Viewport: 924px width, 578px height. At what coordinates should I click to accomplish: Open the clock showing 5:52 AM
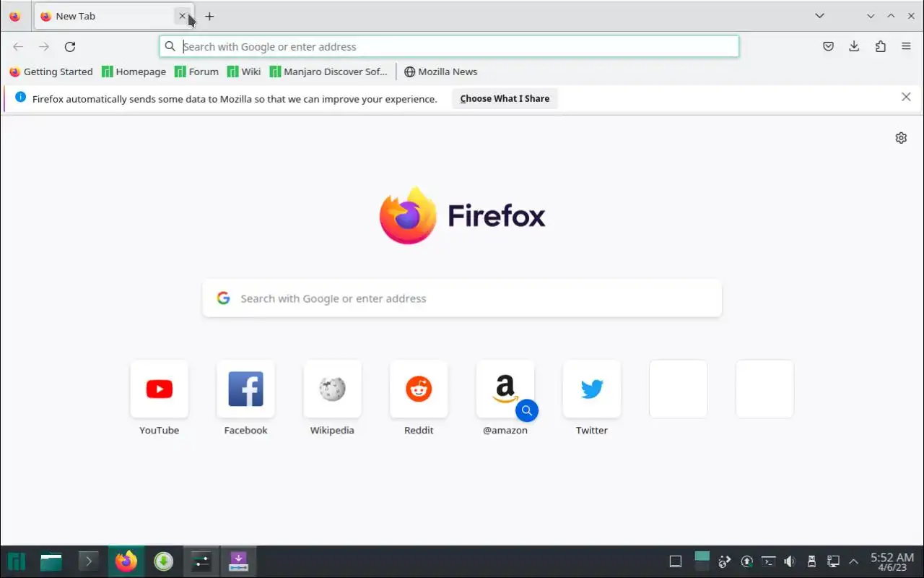point(892,561)
